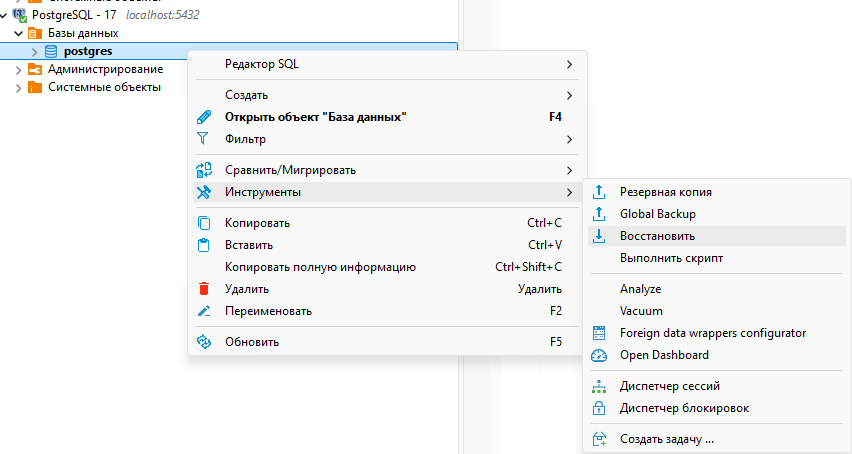Click the download icon beside Восстановить
The height and width of the screenshot is (454, 852).
pos(599,236)
